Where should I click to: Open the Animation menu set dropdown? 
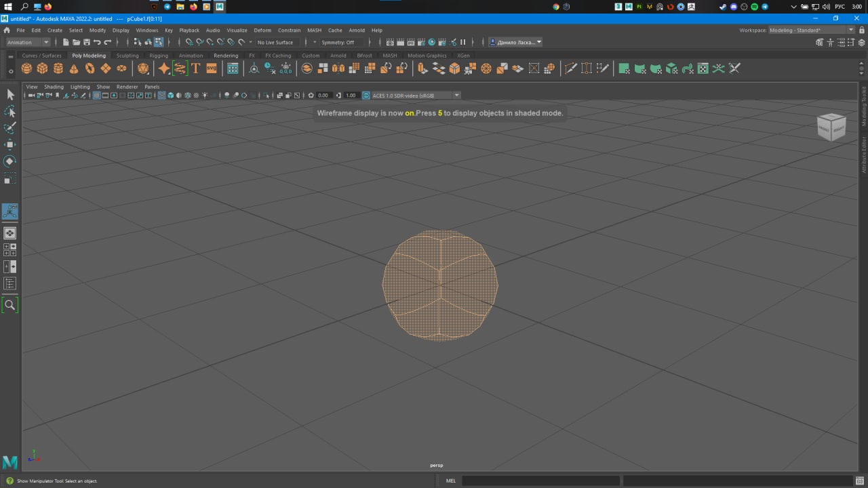point(28,42)
